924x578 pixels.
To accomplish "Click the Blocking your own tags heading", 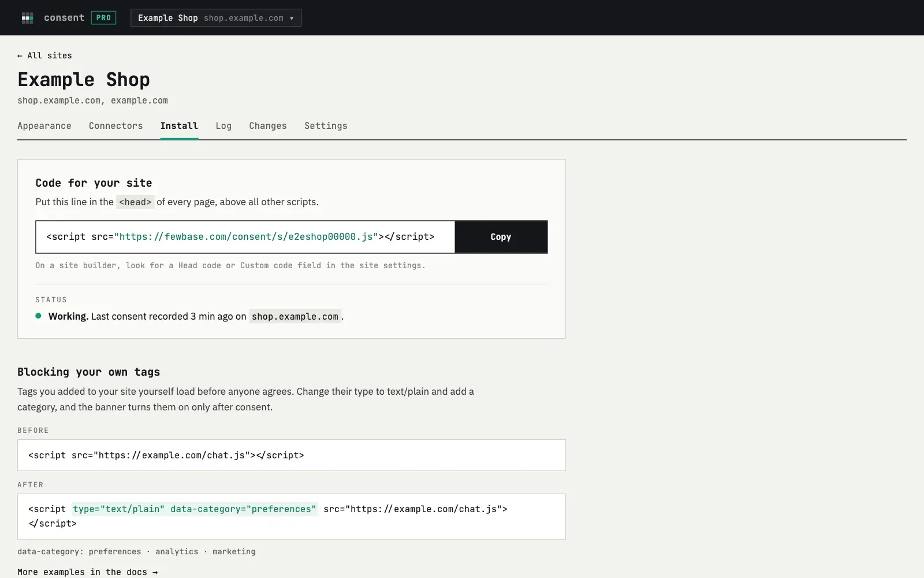I will click(88, 372).
